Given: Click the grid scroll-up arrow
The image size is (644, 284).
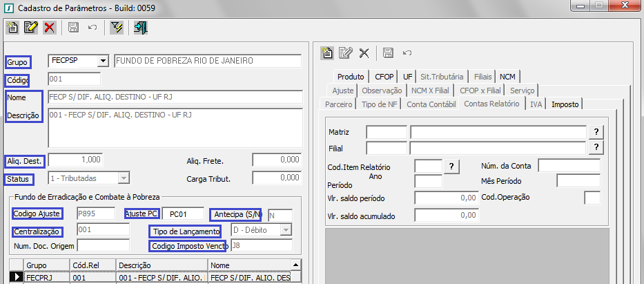Looking at the screenshot, I should (295, 265).
